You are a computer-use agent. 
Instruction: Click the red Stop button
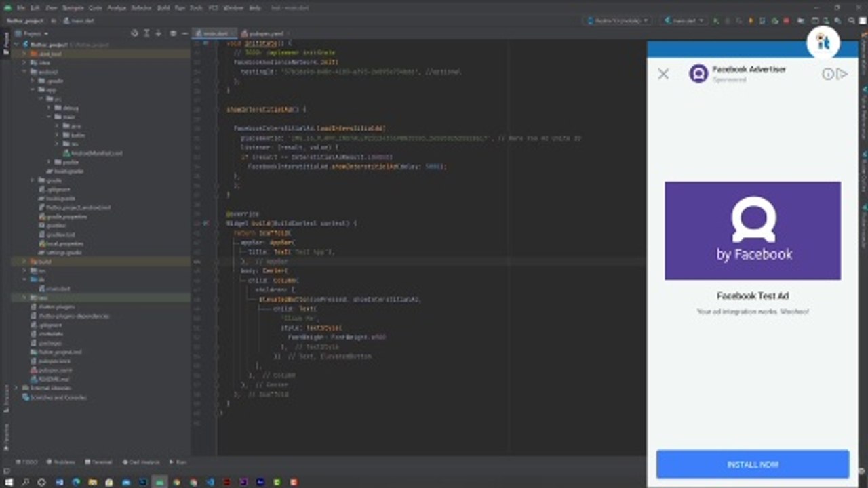point(787,21)
